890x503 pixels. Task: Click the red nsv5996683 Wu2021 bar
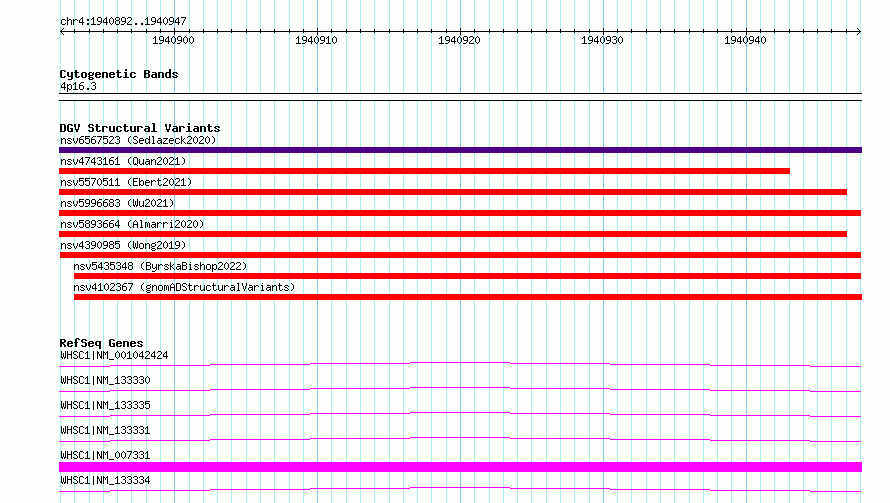click(460, 213)
